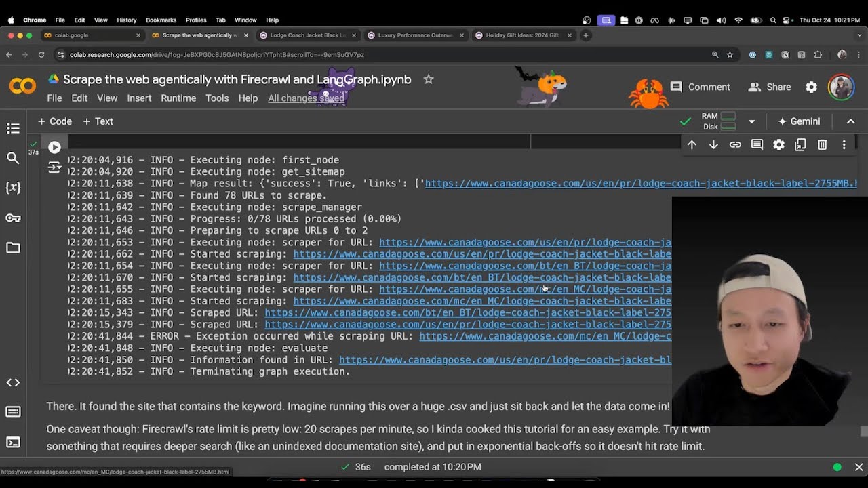Viewport: 868px width, 488px height.
Task: Open the Chrome extensions puzzle icon
Action: (818, 54)
